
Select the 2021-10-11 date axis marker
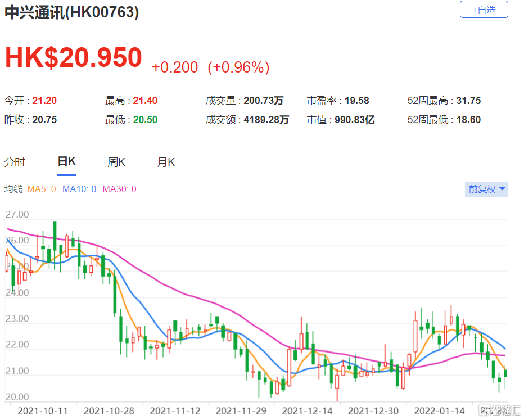point(42,411)
